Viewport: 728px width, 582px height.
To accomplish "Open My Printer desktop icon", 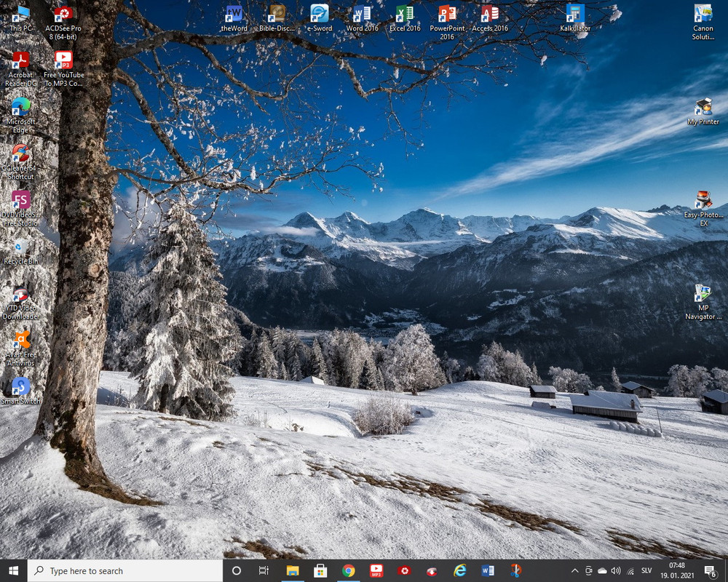I will [x=703, y=112].
